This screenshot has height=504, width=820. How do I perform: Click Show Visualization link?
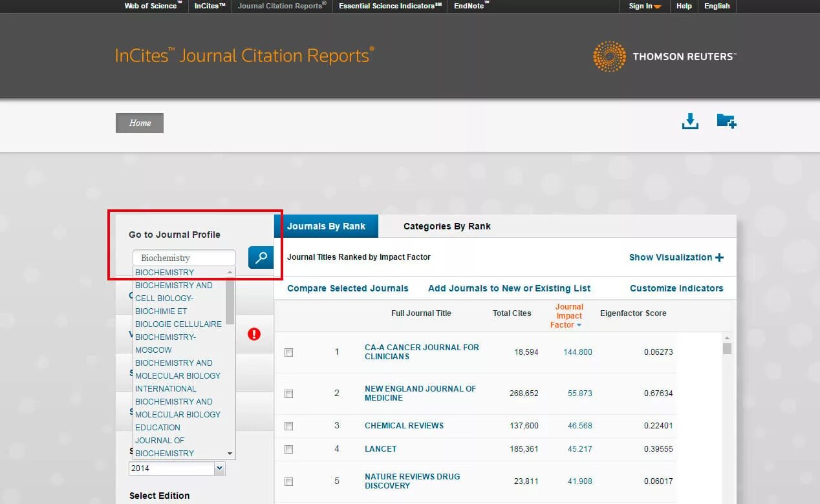pyautogui.click(x=671, y=257)
